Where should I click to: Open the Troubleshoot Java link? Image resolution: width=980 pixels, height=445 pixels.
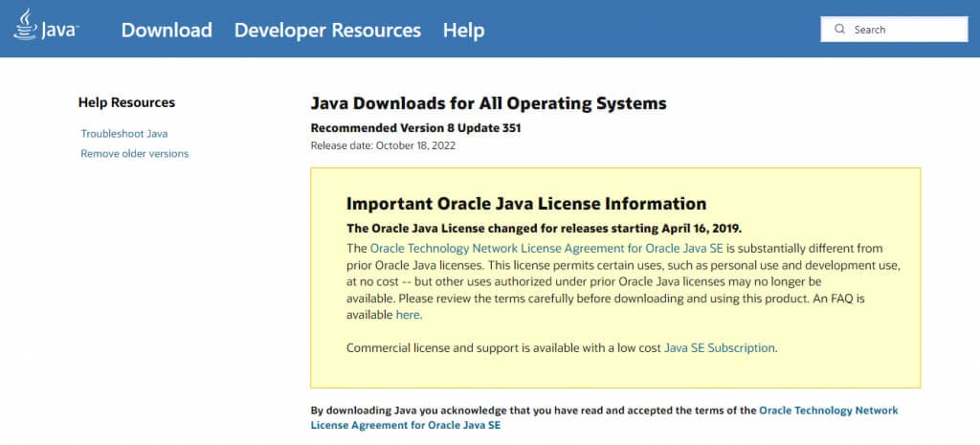pyautogui.click(x=124, y=134)
